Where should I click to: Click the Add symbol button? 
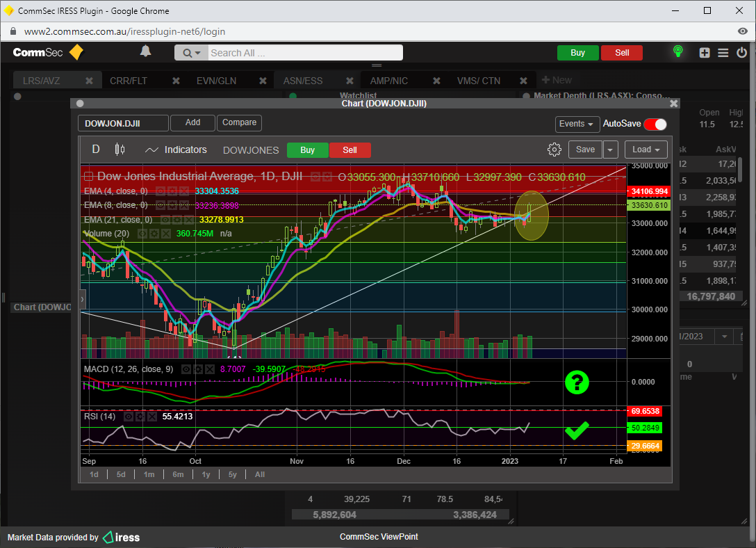pyautogui.click(x=192, y=122)
